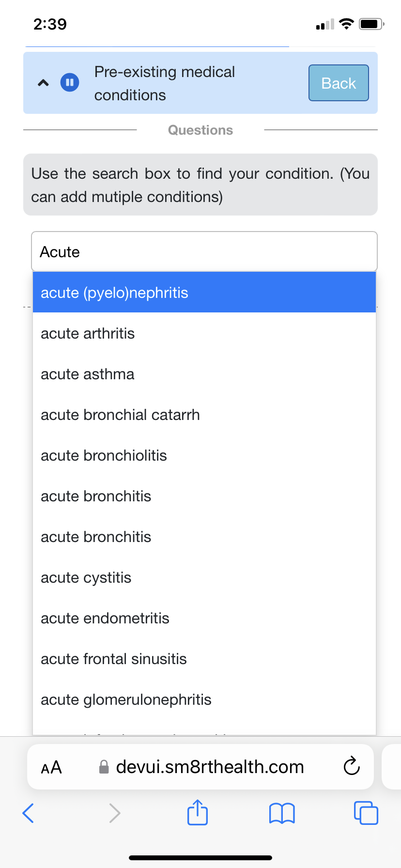The height and width of the screenshot is (868, 401).
Task: Pick acute asthma from dropdown
Action: click(204, 374)
